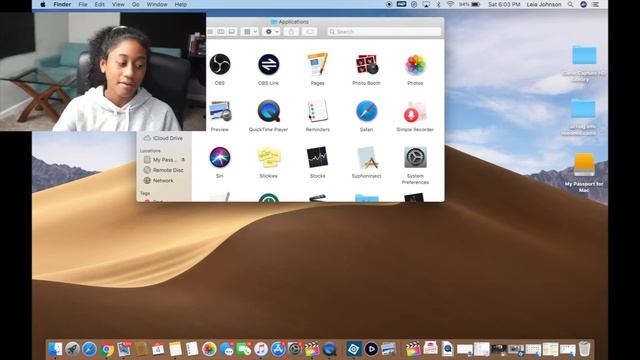Image resolution: width=640 pixels, height=360 pixels.
Task: Open Google Chrome from the Dock
Action: click(107, 349)
